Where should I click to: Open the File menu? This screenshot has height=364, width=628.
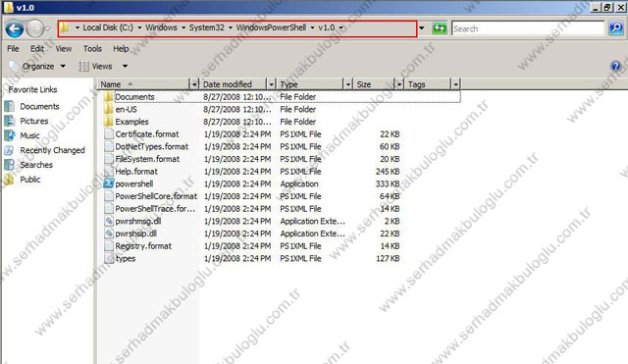(x=13, y=48)
